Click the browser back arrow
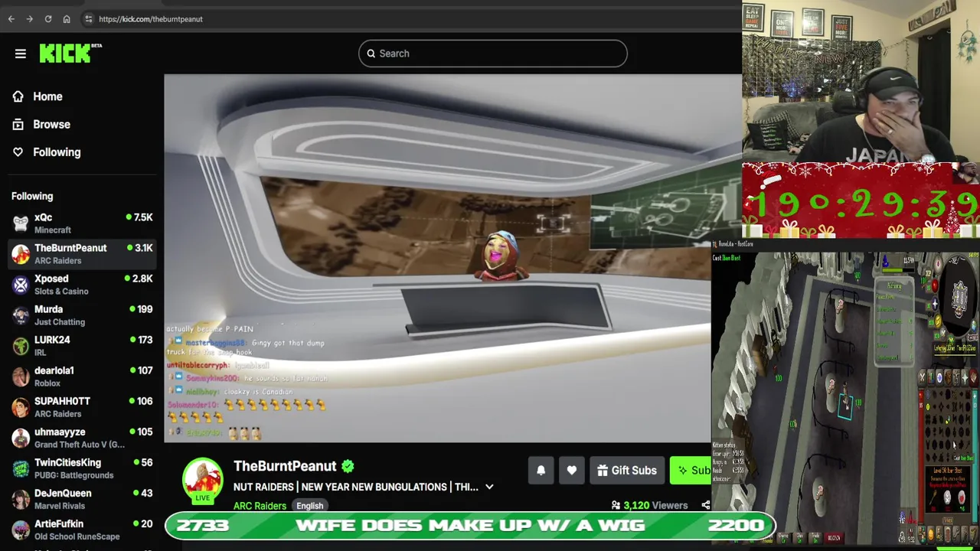980x551 pixels. click(x=11, y=19)
